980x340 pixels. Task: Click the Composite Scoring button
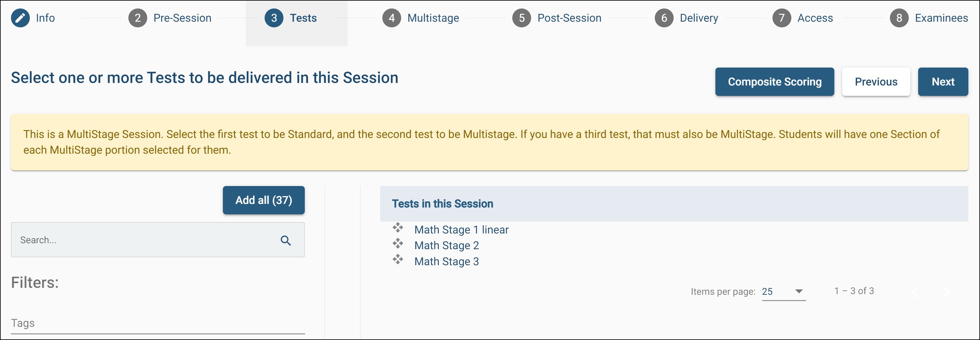pyautogui.click(x=774, y=82)
